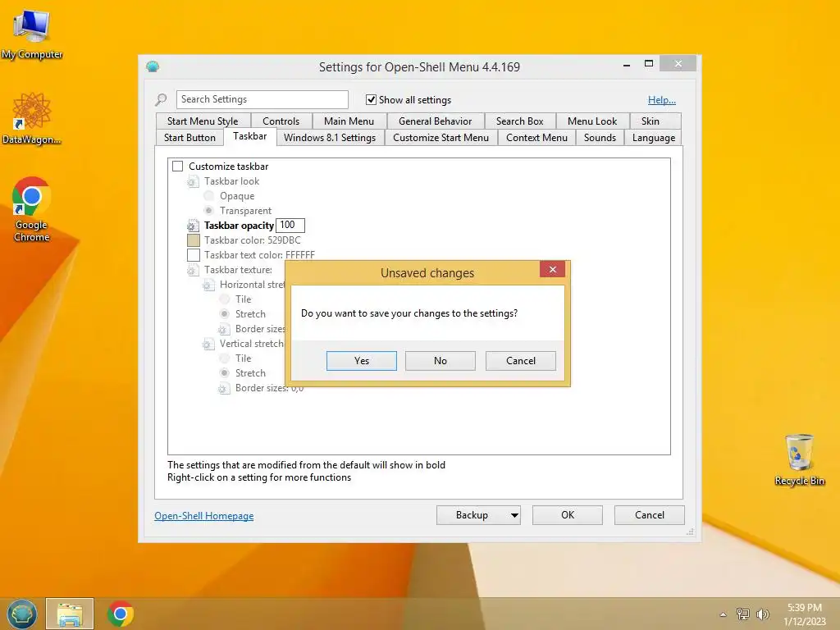Open the Open-Shell Homepage link
The width and height of the screenshot is (840, 630).
click(204, 516)
